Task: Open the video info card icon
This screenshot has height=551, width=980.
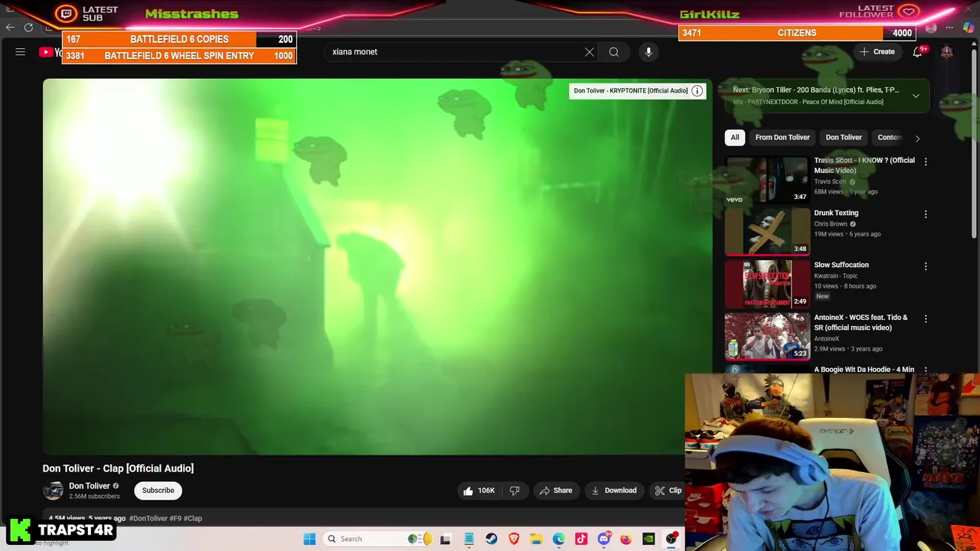Action: (697, 91)
